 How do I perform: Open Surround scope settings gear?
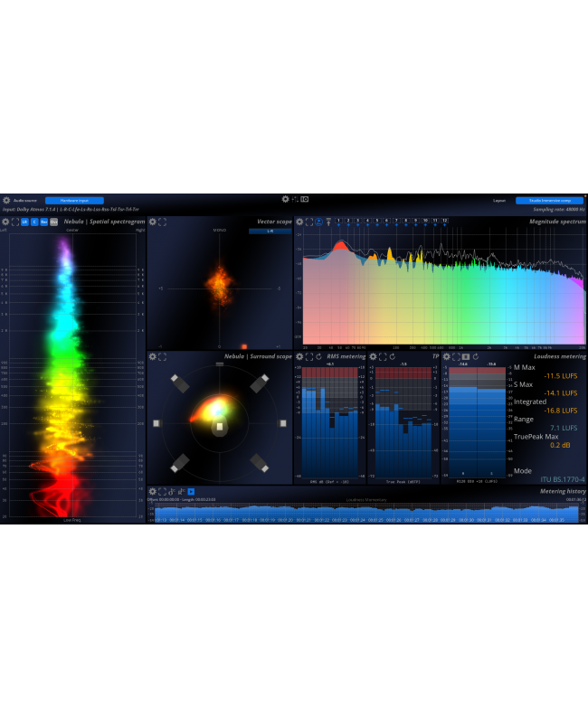tap(153, 356)
